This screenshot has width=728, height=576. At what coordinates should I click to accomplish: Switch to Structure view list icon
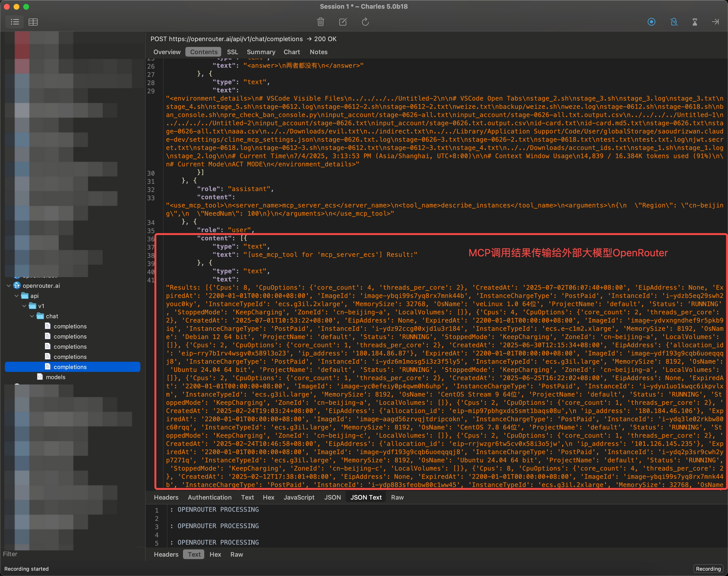point(15,22)
